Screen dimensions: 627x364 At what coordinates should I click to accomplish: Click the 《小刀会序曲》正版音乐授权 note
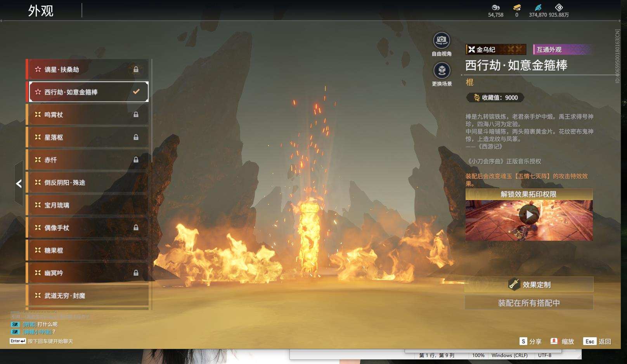(504, 161)
